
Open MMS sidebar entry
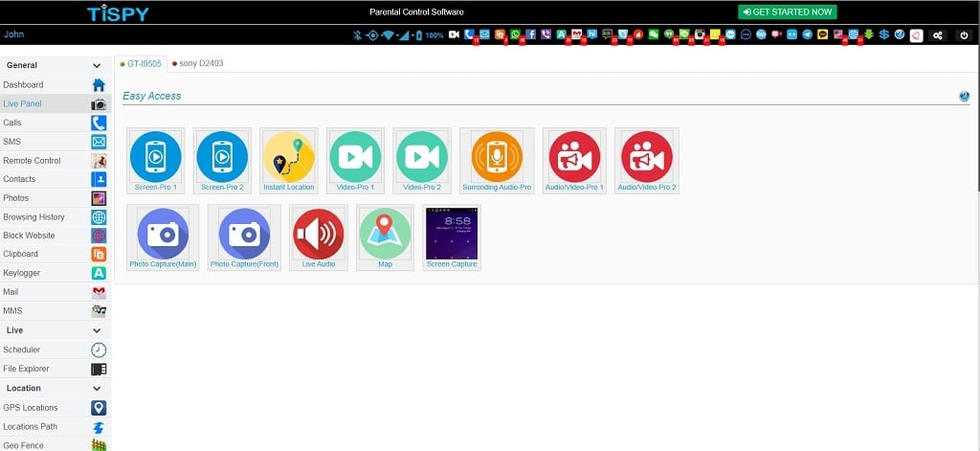56,311
